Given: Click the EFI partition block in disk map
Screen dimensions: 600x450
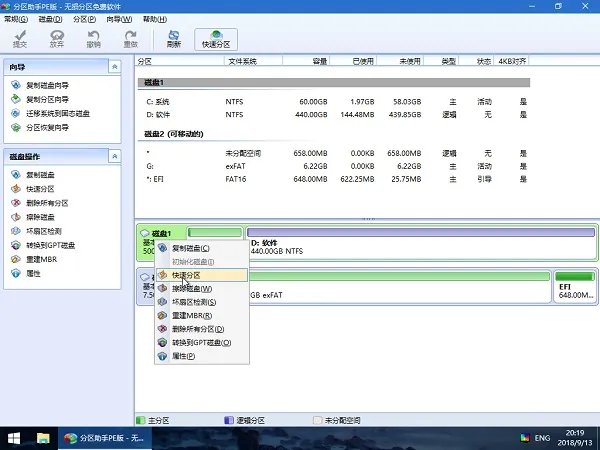Looking at the screenshot, I should tap(574, 290).
